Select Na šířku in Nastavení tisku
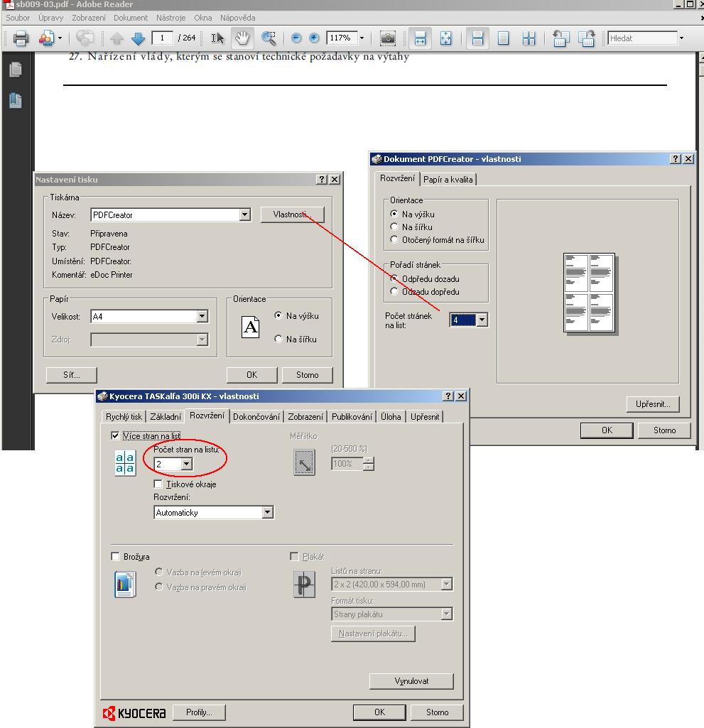Viewport: 704px width, 728px height. point(278,339)
